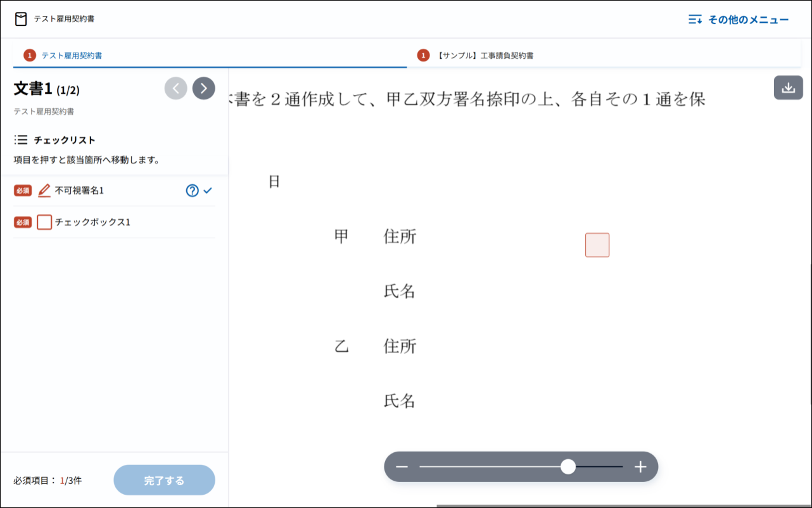Click the zoom in plus icon
Image resolution: width=812 pixels, height=508 pixels.
tap(640, 467)
